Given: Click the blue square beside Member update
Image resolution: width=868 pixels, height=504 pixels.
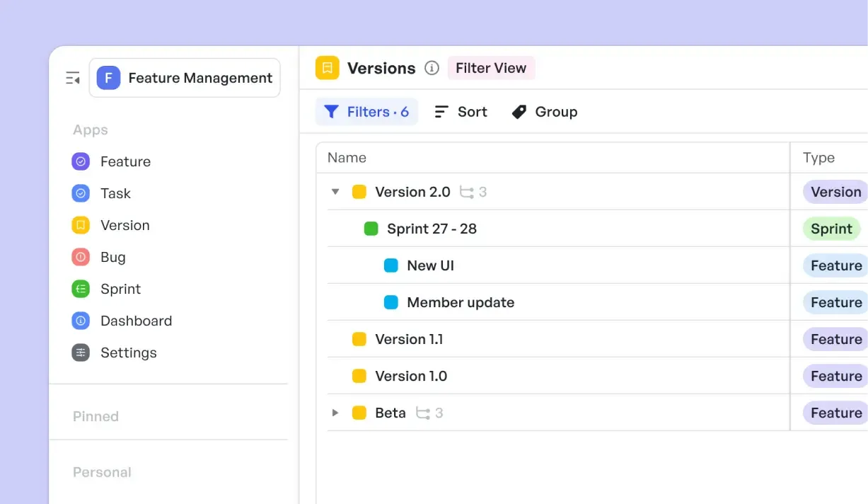Looking at the screenshot, I should click(391, 302).
